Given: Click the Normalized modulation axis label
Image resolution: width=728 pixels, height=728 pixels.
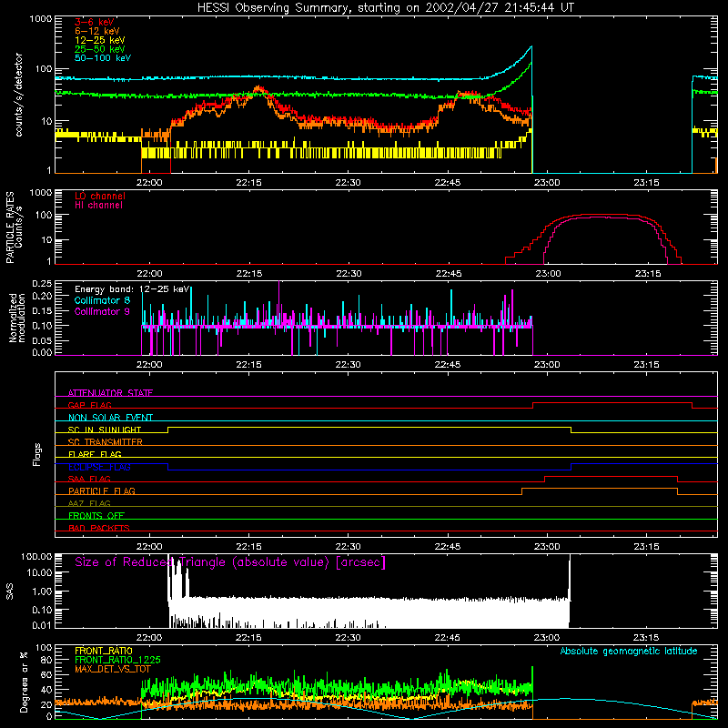Looking at the screenshot, I should point(17,318).
